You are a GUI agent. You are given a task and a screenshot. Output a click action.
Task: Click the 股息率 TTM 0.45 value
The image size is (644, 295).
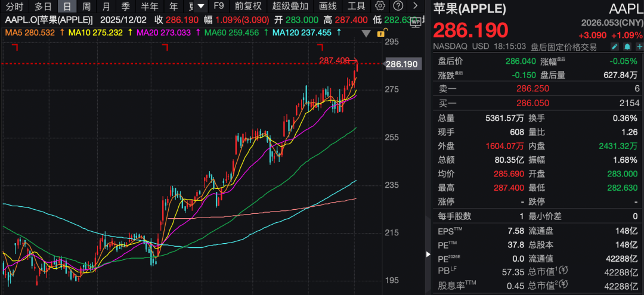pos(516,285)
